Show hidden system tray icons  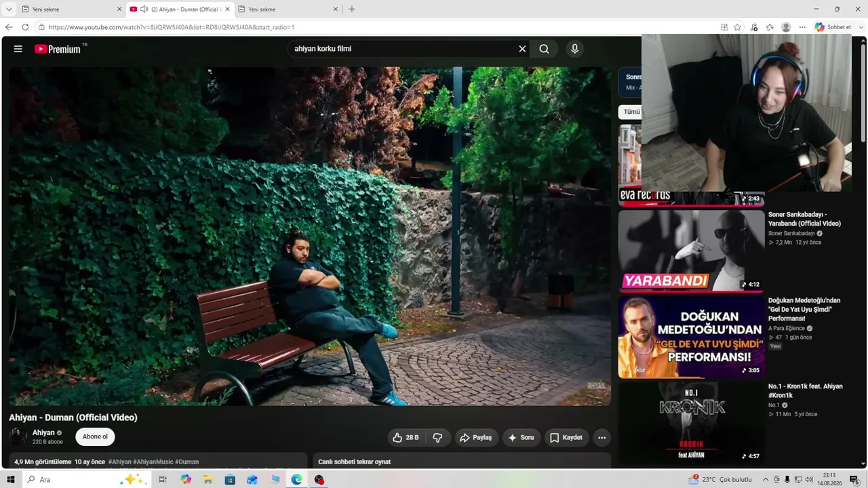[766, 480]
